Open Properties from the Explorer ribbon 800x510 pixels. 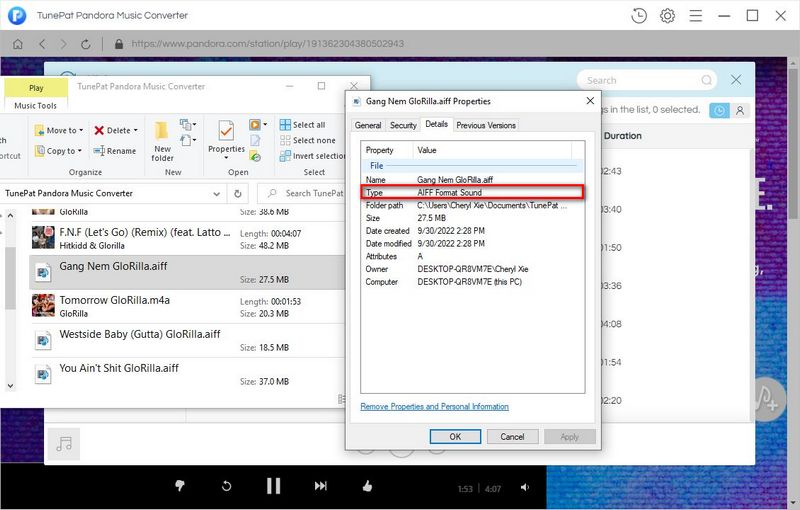pyautogui.click(x=226, y=136)
